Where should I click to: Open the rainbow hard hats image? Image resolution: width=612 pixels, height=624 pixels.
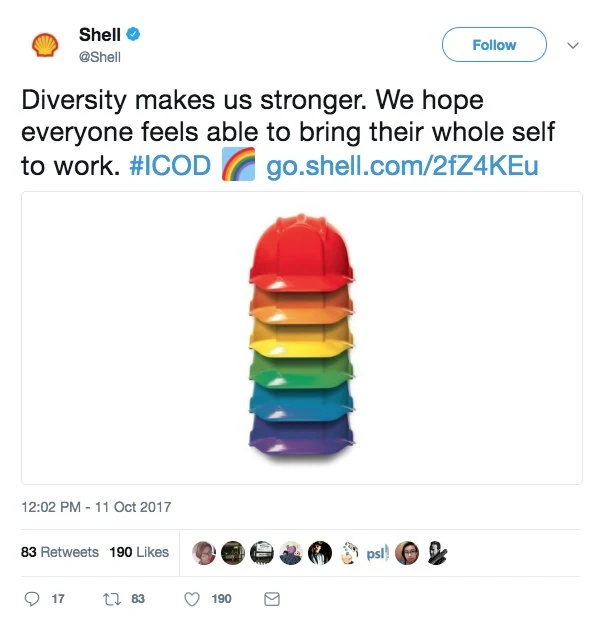click(302, 338)
